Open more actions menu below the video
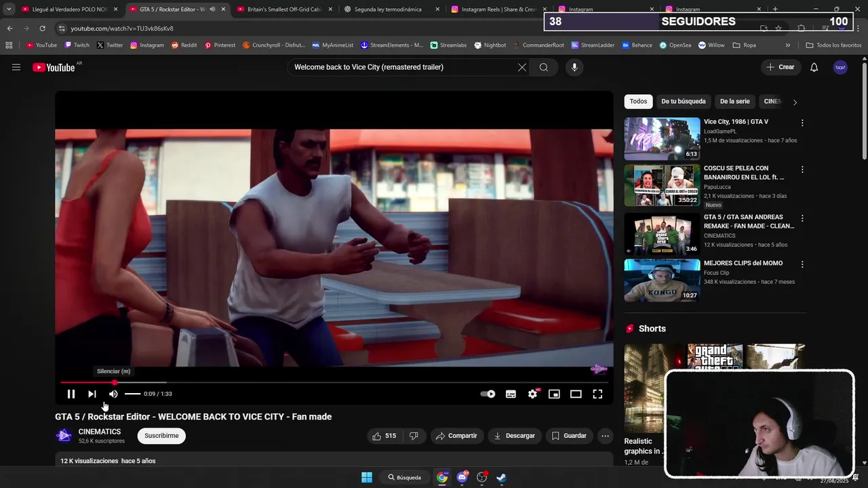The image size is (868, 488). pyautogui.click(x=605, y=436)
